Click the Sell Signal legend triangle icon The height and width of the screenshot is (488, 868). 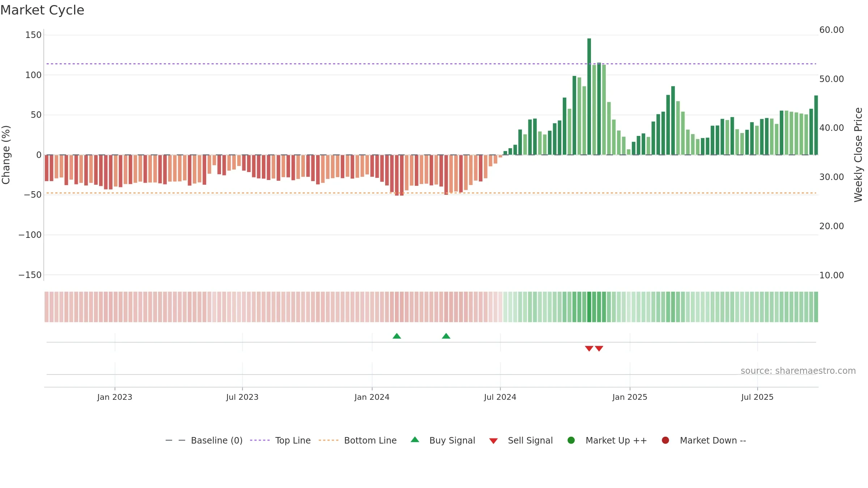[x=493, y=441]
